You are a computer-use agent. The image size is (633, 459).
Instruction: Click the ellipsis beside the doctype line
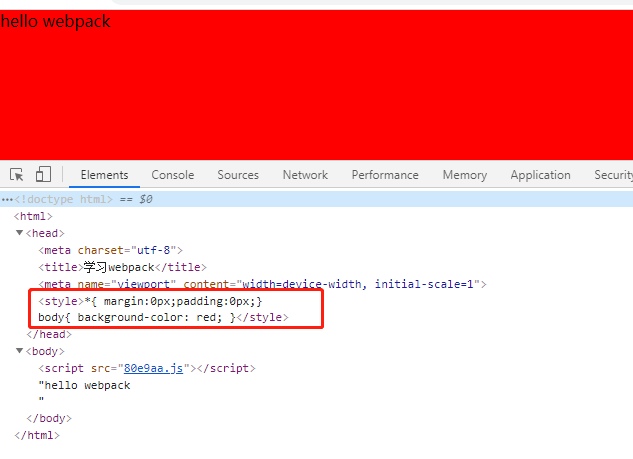(7, 199)
